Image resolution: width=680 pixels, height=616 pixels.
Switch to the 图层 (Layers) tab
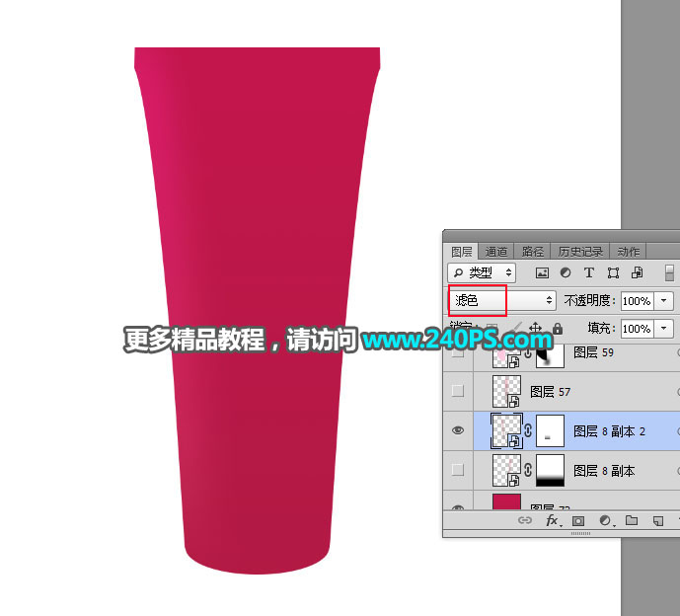click(462, 252)
